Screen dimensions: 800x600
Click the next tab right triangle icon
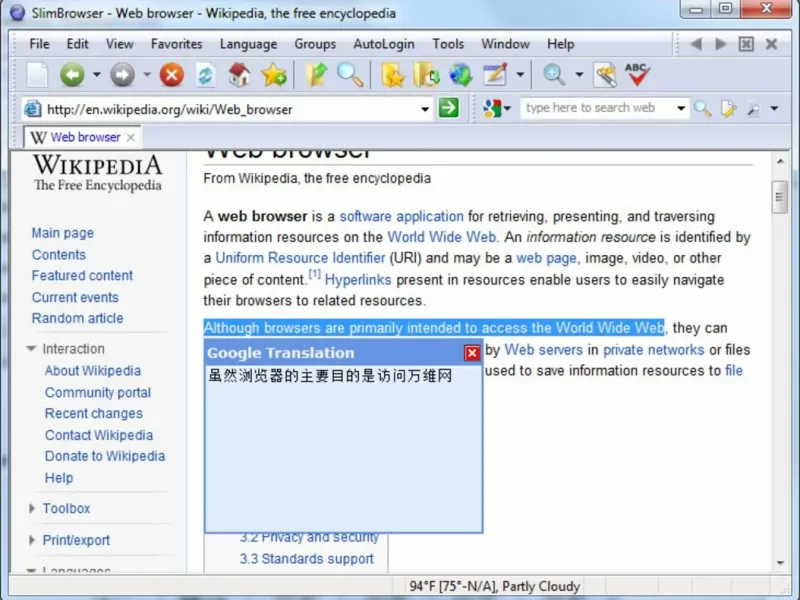coord(721,44)
